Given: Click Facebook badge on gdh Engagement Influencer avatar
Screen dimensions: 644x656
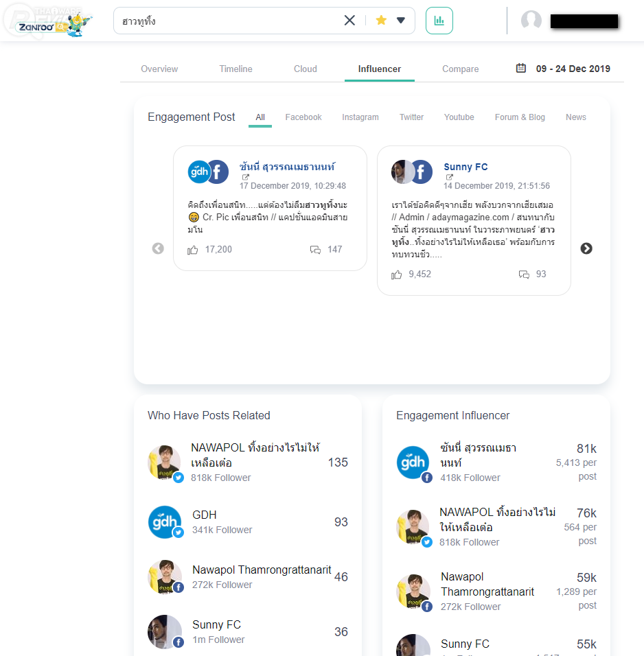Looking at the screenshot, I should tap(426, 478).
